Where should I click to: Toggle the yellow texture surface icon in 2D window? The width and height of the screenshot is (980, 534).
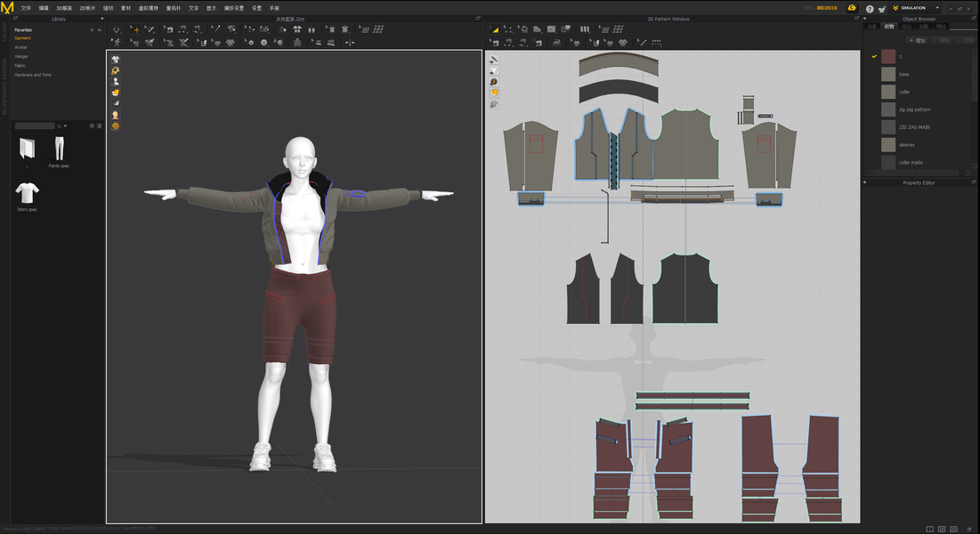click(493, 93)
